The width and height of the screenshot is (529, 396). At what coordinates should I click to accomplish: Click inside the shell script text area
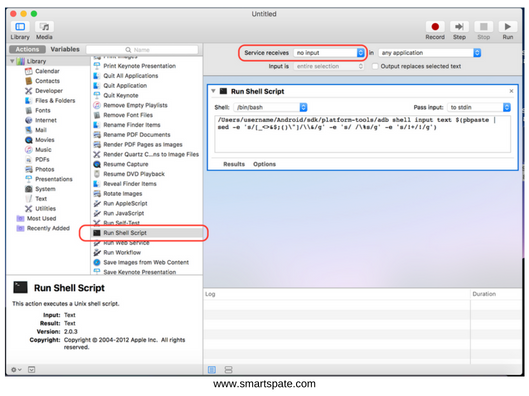point(363,134)
